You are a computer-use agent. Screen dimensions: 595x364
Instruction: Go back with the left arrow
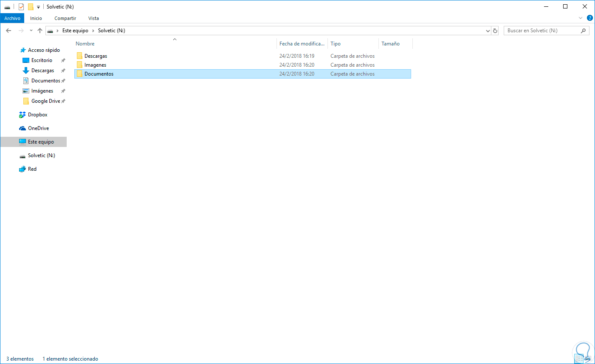8,31
